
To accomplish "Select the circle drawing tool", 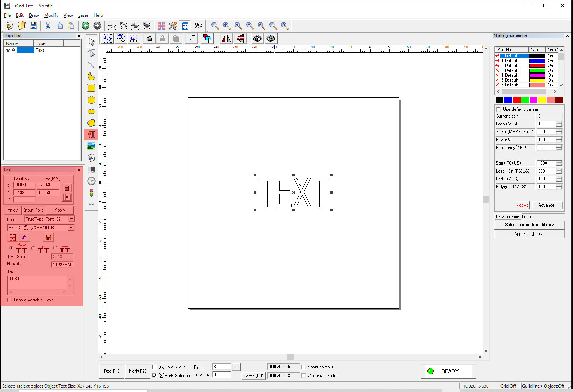I will tap(91, 100).
